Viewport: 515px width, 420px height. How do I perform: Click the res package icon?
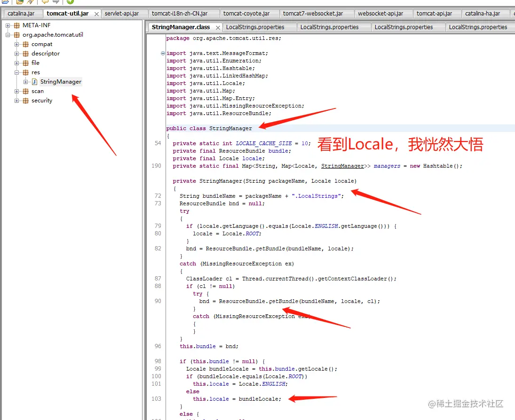point(25,72)
